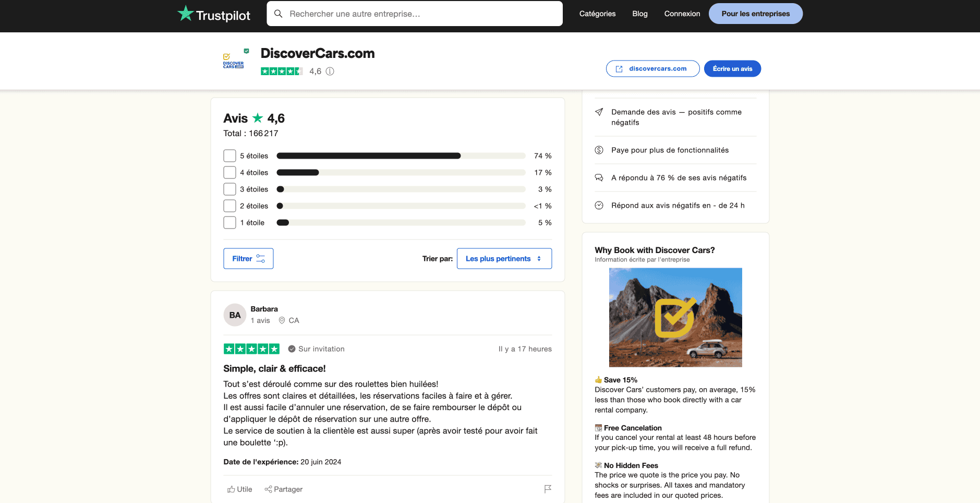Enable the 1 étoile checkbox
This screenshot has height=503, width=980.
(x=229, y=223)
